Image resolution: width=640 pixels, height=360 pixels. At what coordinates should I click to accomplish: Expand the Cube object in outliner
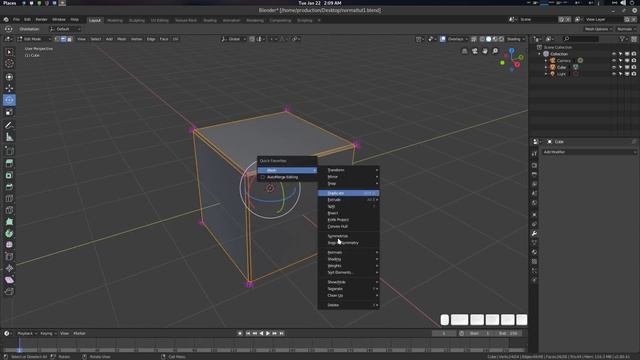coord(546,67)
